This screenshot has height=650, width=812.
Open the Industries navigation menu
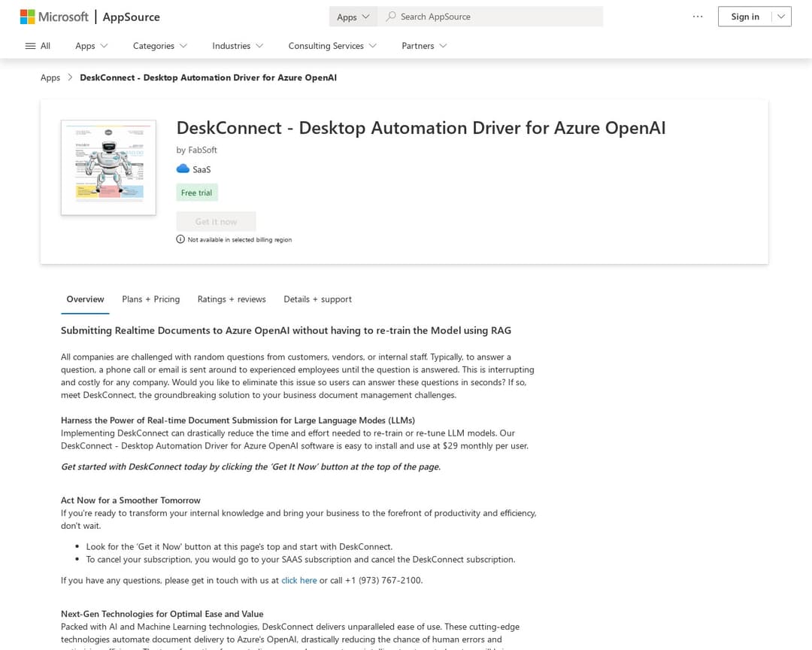tap(237, 45)
